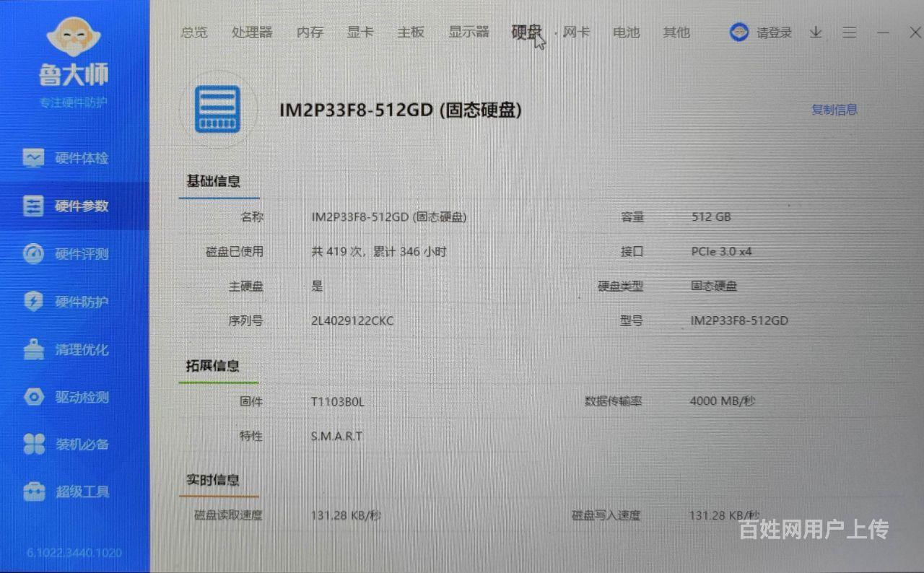Screen dimensions: 924x573
Task: Select the 主板 tab
Action: (x=410, y=32)
